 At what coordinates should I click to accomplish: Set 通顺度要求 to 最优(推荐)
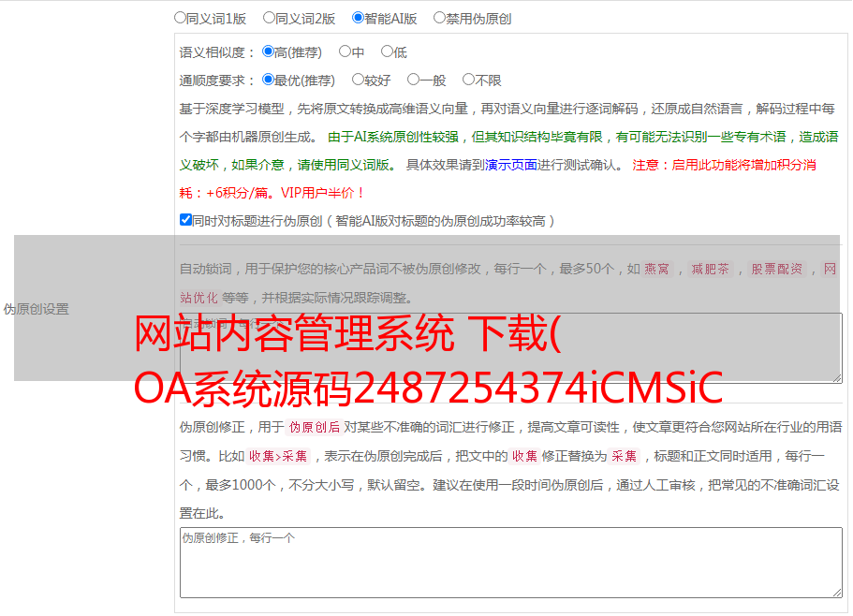[x=268, y=80]
